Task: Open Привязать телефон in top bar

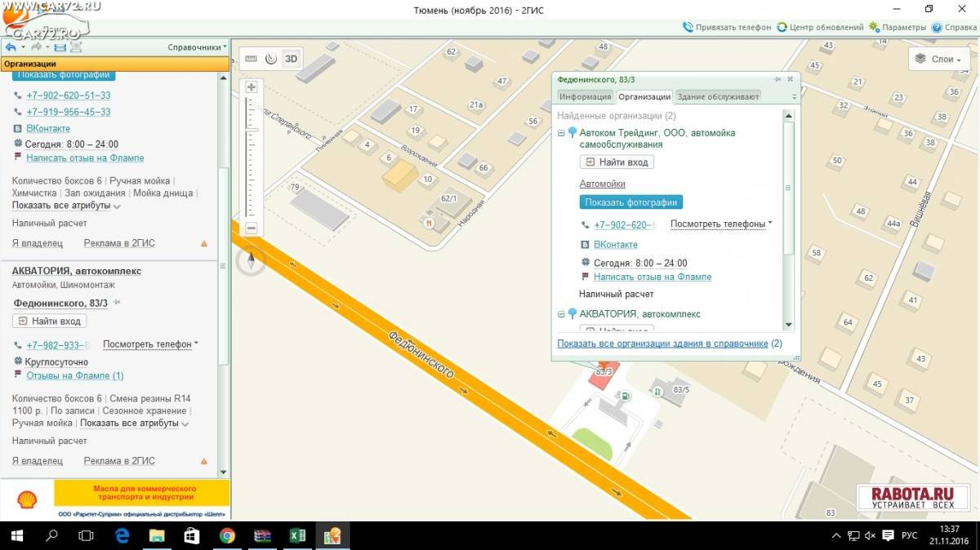Action: click(727, 27)
